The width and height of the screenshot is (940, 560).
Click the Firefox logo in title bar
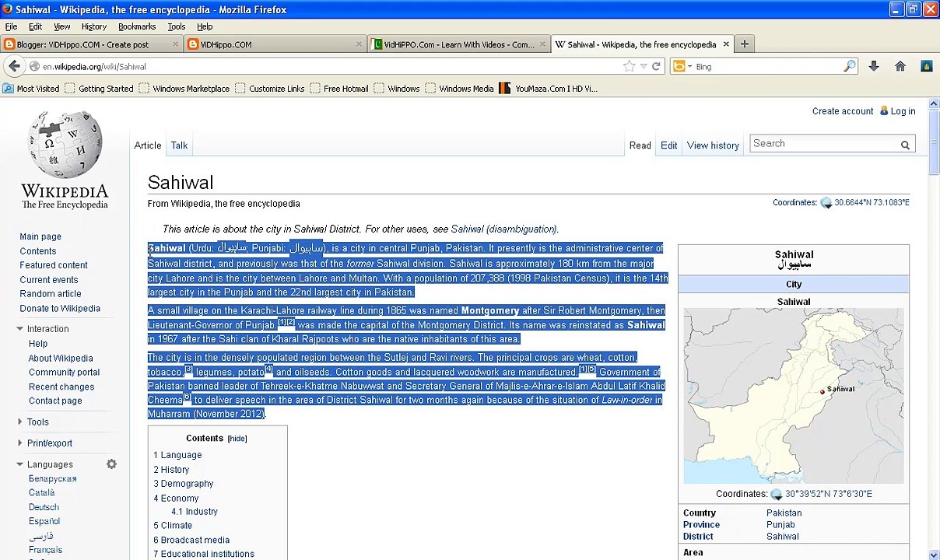7,9
